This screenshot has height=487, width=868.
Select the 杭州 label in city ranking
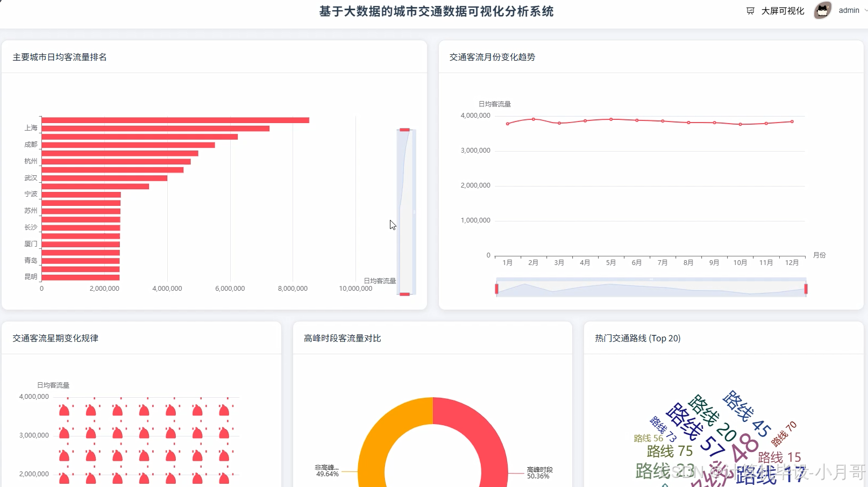(x=31, y=161)
